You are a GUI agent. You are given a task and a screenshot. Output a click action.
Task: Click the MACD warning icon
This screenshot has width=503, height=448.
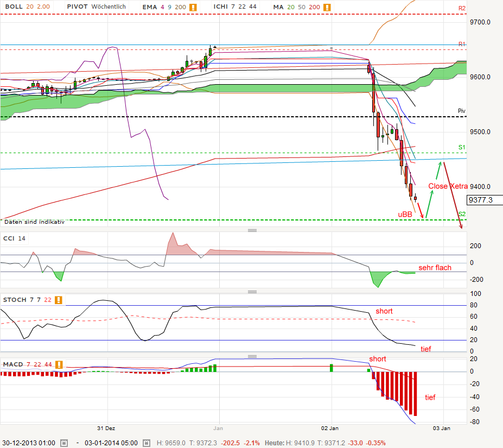(x=59, y=364)
